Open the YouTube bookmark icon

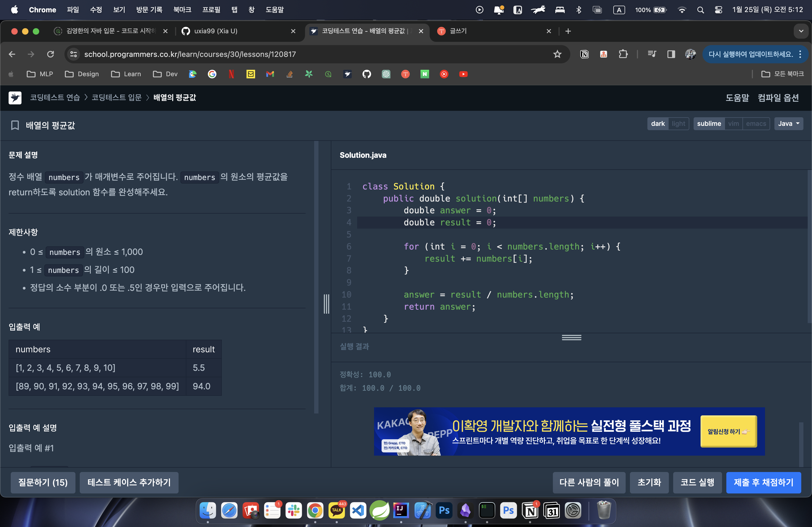click(463, 74)
